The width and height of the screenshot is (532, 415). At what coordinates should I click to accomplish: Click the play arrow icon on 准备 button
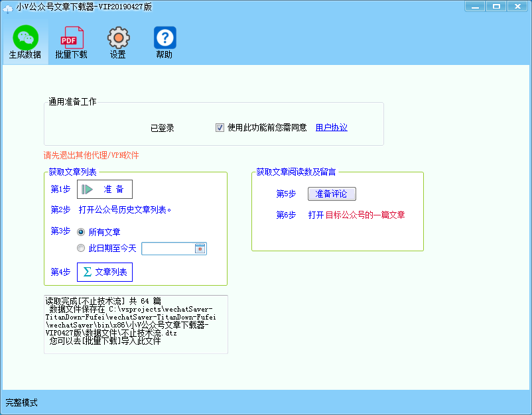click(87, 189)
